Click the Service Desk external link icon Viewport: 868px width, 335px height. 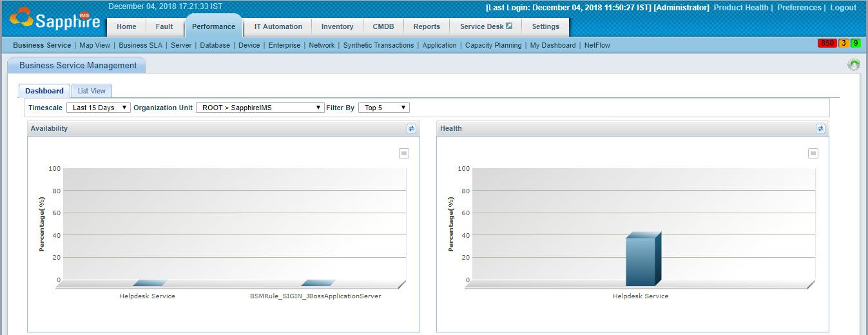pos(509,26)
